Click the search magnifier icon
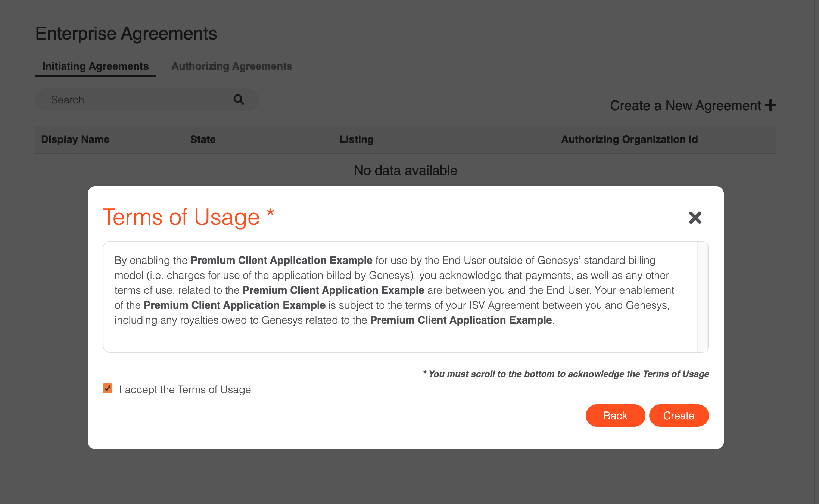 coord(239,99)
